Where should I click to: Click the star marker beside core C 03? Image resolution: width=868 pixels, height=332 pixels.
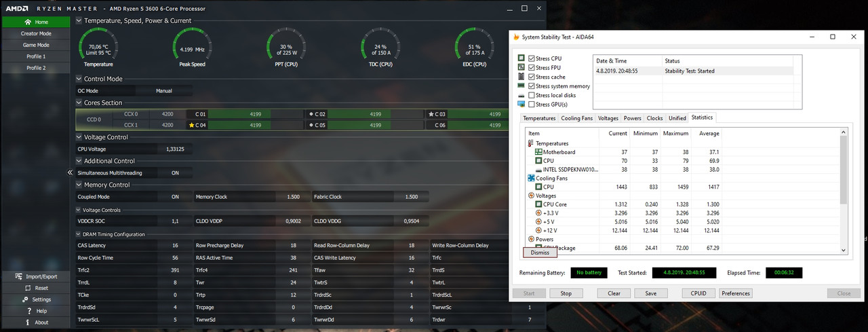click(431, 114)
